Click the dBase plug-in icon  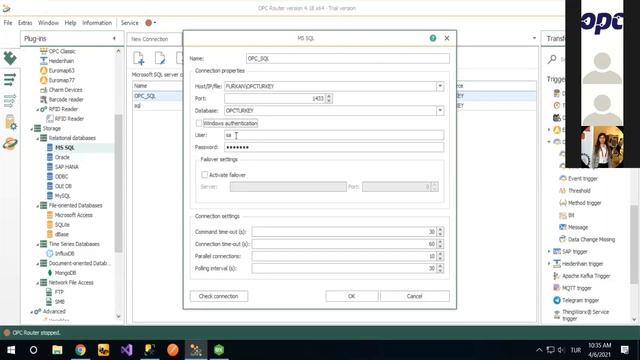(50, 234)
